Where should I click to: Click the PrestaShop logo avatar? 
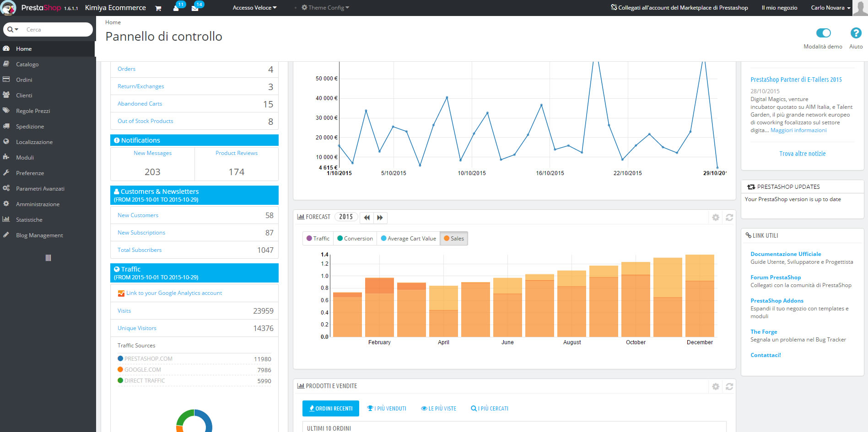tap(8, 8)
